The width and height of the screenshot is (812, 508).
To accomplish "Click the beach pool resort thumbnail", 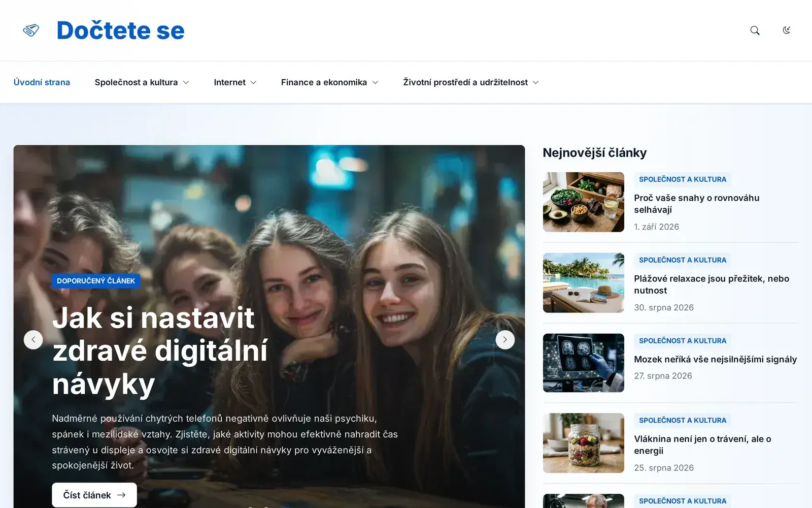I will coord(584,283).
